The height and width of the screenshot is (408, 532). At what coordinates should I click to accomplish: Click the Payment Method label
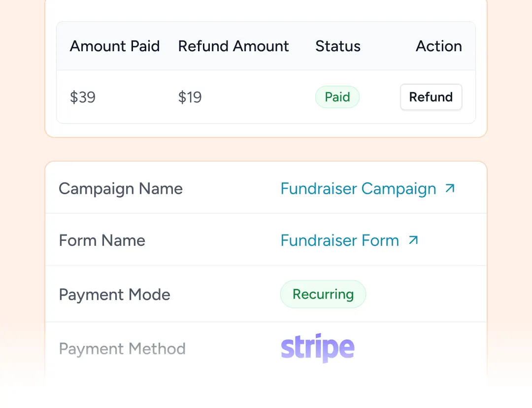pyautogui.click(x=122, y=349)
